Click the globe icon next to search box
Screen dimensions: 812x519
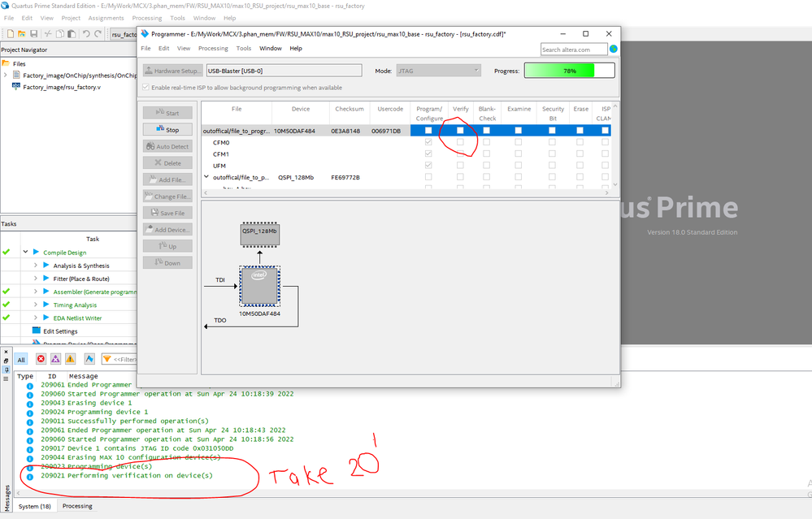pos(614,49)
